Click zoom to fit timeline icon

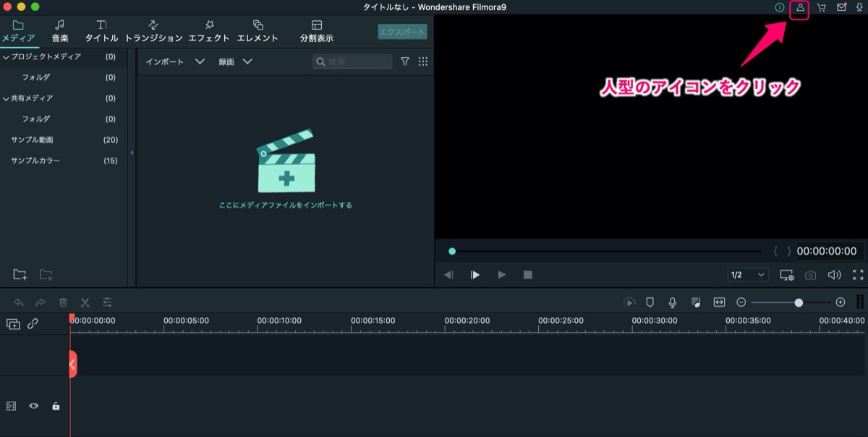click(x=719, y=302)
